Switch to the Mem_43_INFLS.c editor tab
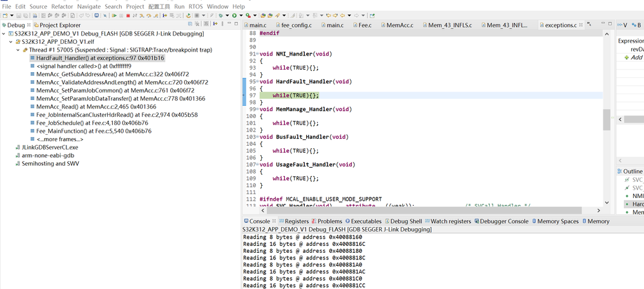The image size is (644, 289). click(447, 25)
